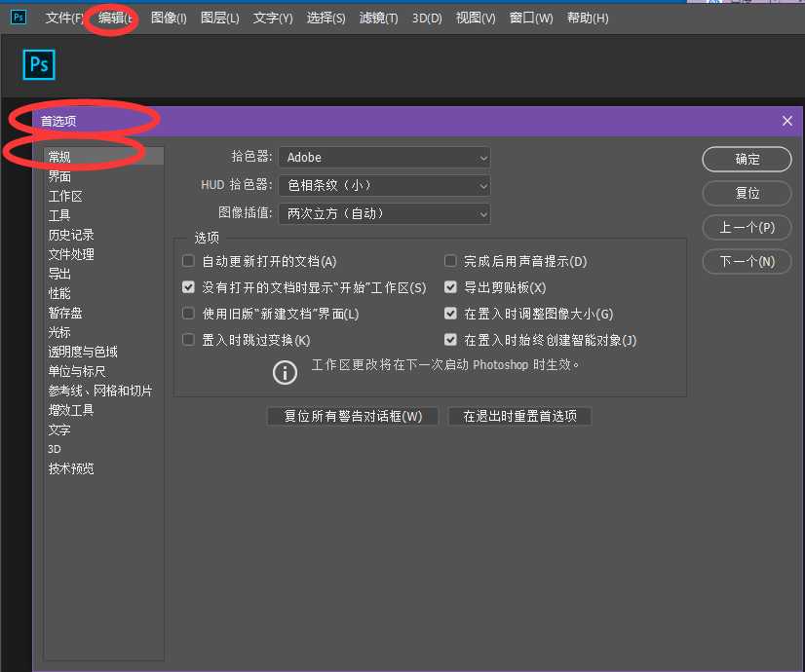Open the 帮助(H) menu
Image resolution: width=805 pixels, height=672 pixels.
(588, 18)
